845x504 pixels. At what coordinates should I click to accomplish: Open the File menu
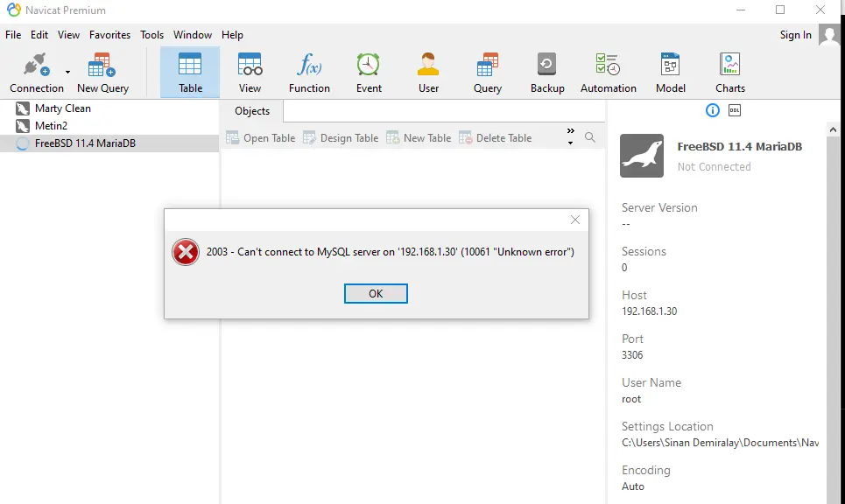pos(13,35)
